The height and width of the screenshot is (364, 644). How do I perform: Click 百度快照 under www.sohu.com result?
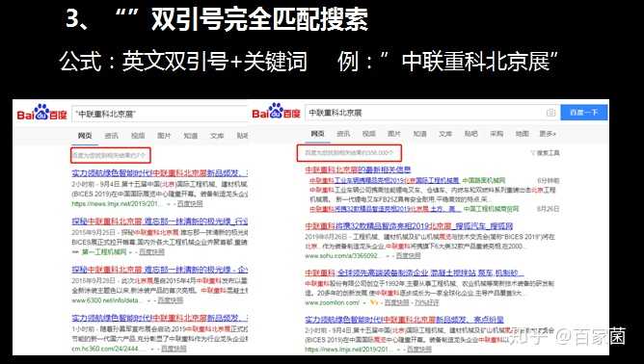[408, 255]
